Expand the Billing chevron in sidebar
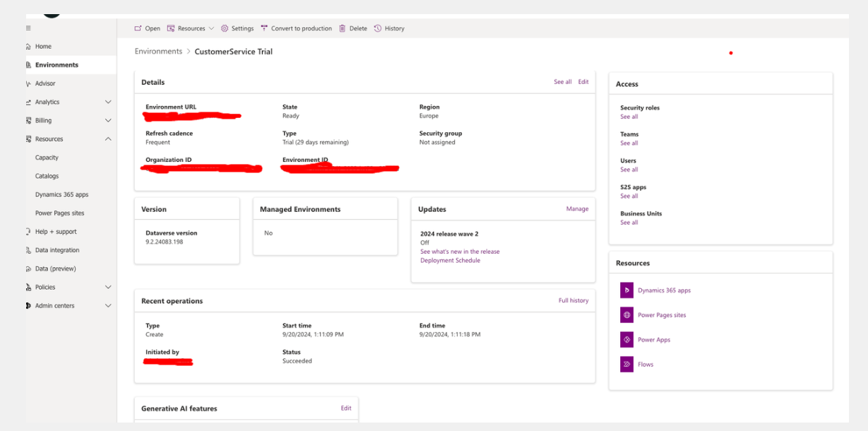The image size is (868, 431). pyautogui.click(x=108, y=121)
